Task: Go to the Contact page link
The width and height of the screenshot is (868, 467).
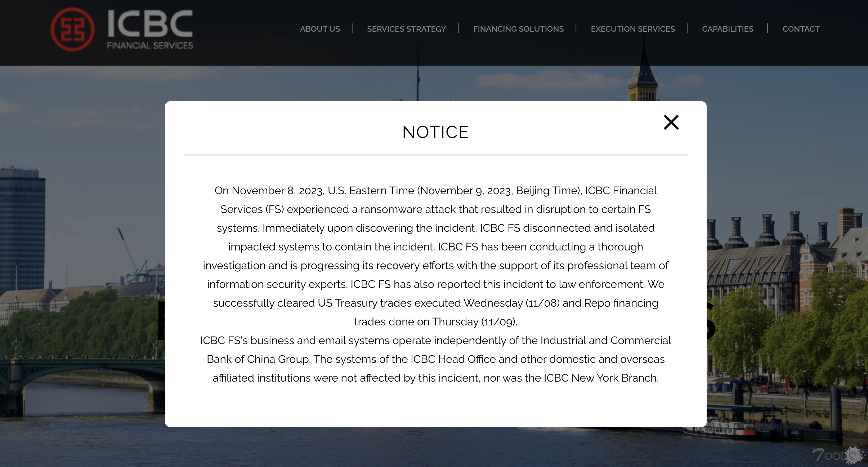Action: [801, 29]
